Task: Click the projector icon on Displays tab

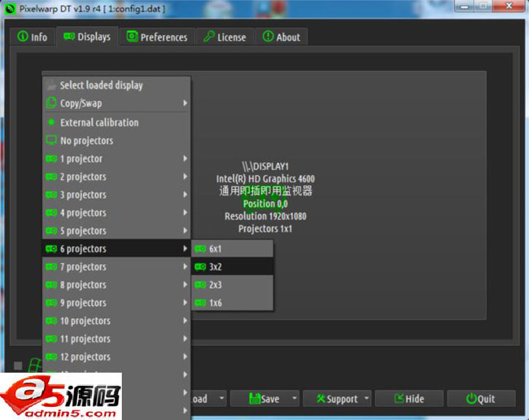Action: pyautogui.click(x=69, y=36)
